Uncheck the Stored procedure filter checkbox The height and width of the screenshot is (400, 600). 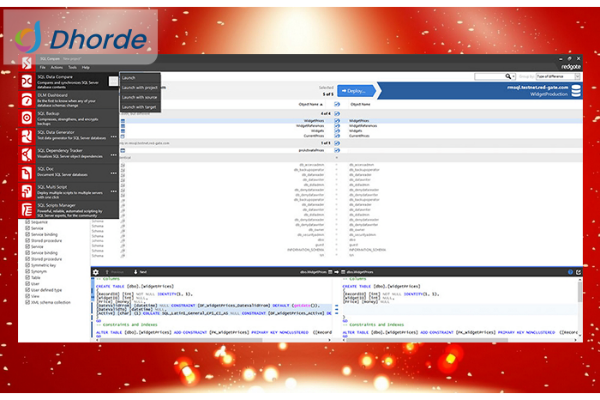pos(27,239)
